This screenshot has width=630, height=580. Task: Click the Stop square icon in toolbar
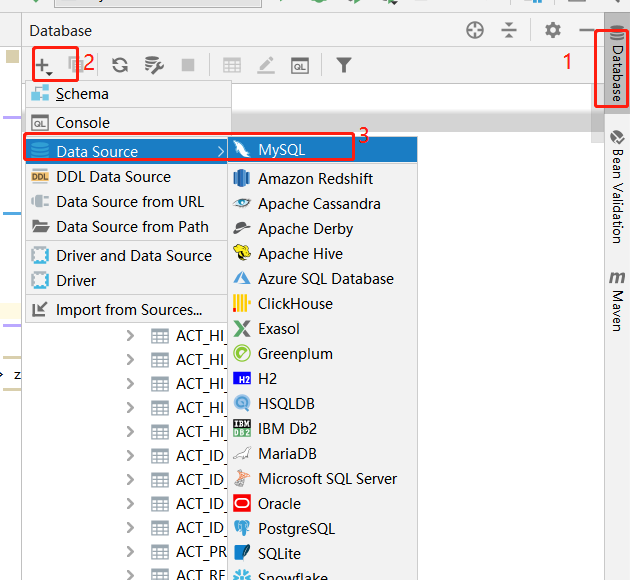pos(188,65)
